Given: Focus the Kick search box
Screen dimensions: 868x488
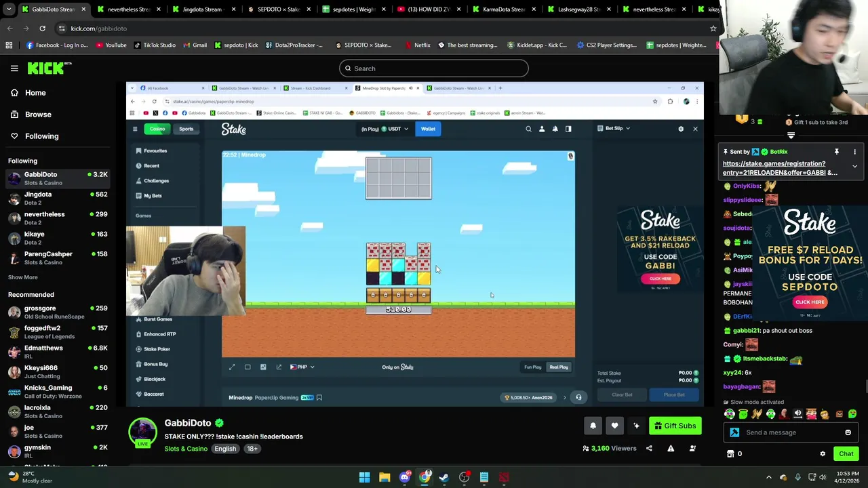Looking at the screenshot, I should coord(434,68).
